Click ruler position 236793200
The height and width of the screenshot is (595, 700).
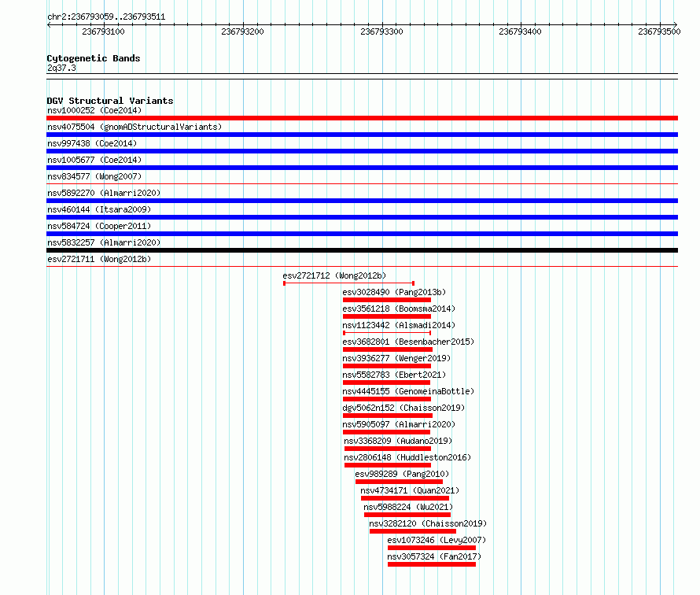[242, 31]
